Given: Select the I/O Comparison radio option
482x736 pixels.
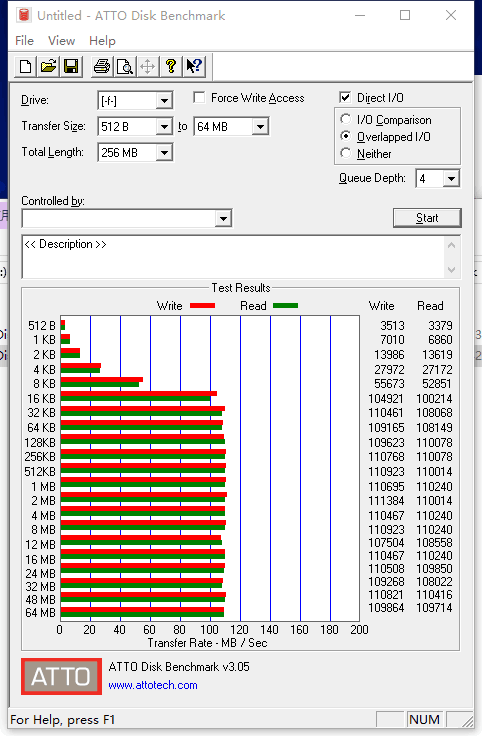Looking at the screenshot, I should [346, 119].
